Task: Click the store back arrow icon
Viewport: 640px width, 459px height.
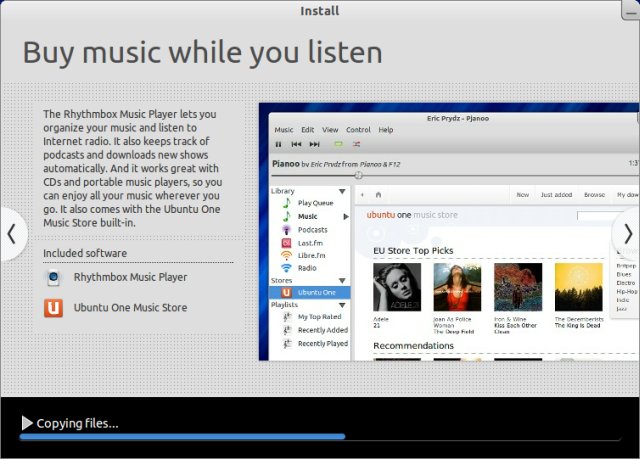Action: click(362, 195)
